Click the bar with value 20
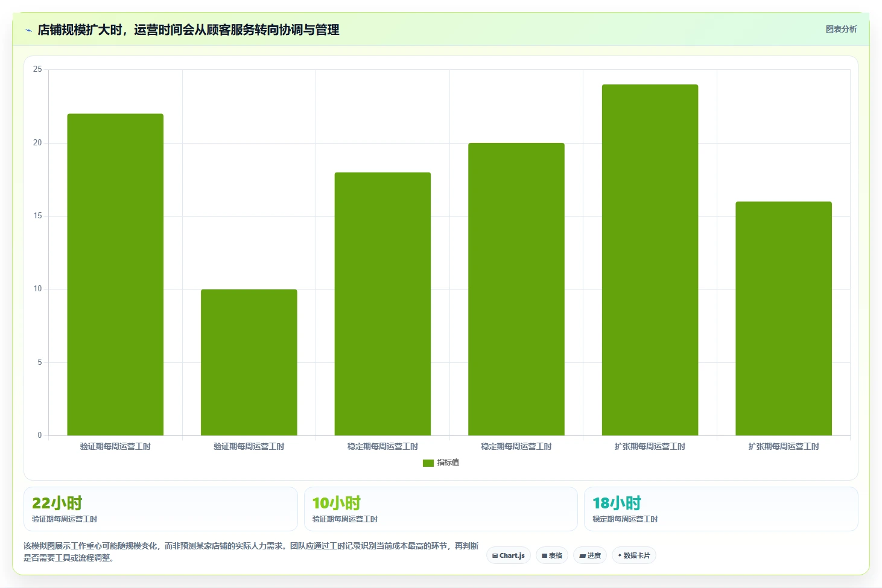882x588 pixels. pos(516,289)
